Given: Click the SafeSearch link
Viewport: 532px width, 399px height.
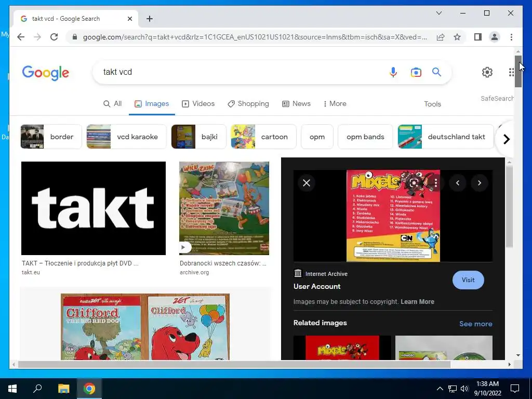Looking at the screenshot, I should click(x=497, y=98).
